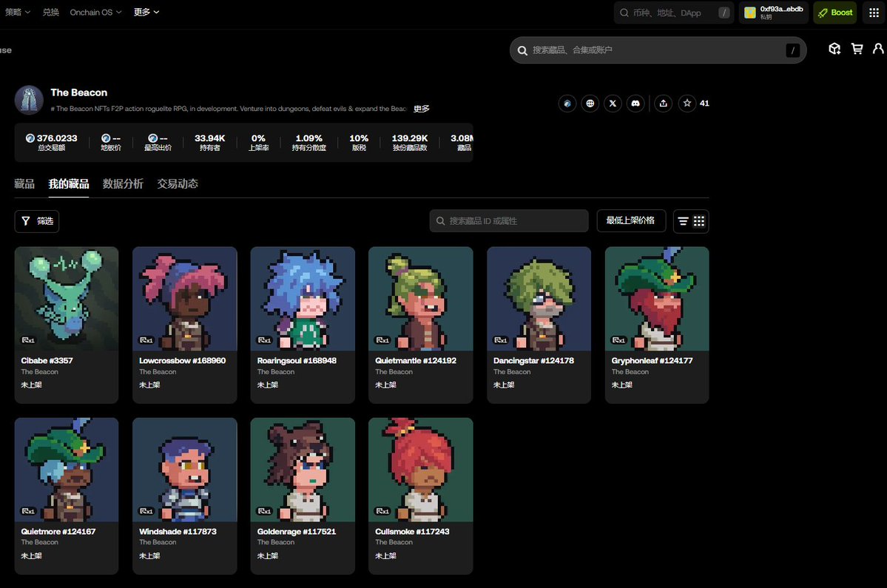887x588 pixels.
Task: Click the x1 quantity badge on Dancingstar
Action: [501, 339]
